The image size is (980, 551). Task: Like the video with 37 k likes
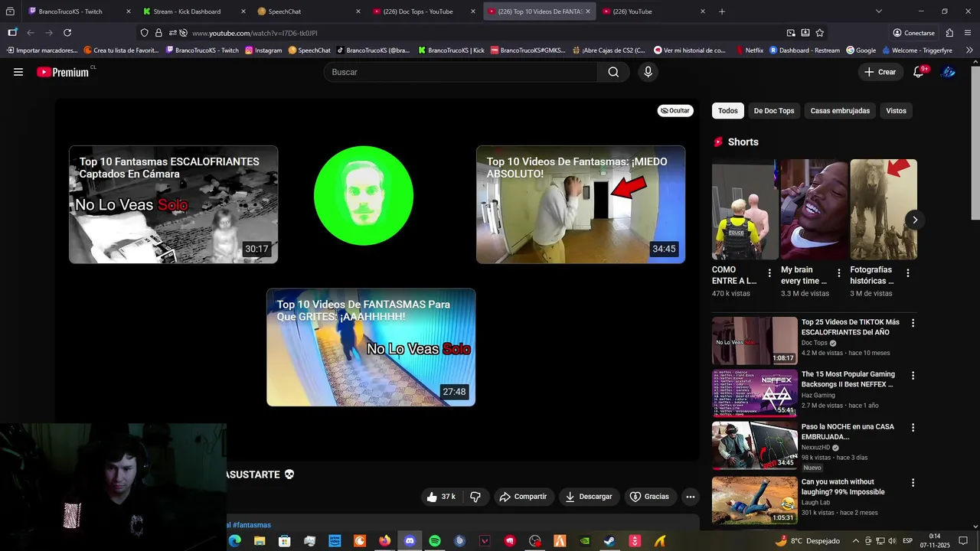441,497
